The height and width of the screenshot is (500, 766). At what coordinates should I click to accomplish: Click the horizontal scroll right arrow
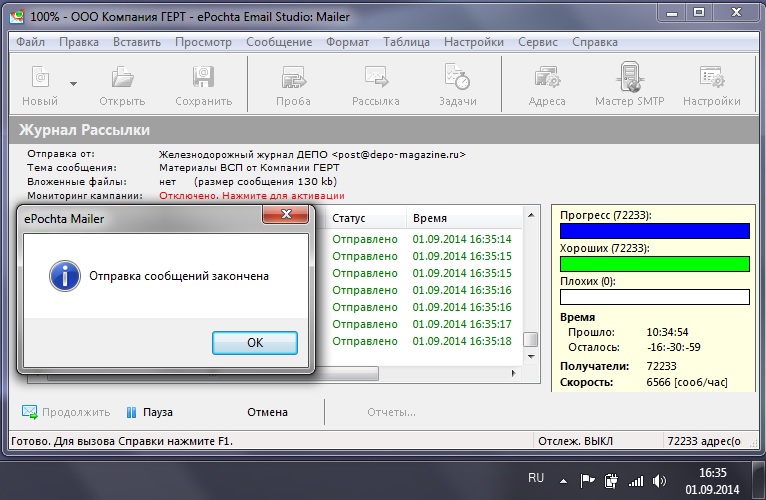[x=513, y=373]
